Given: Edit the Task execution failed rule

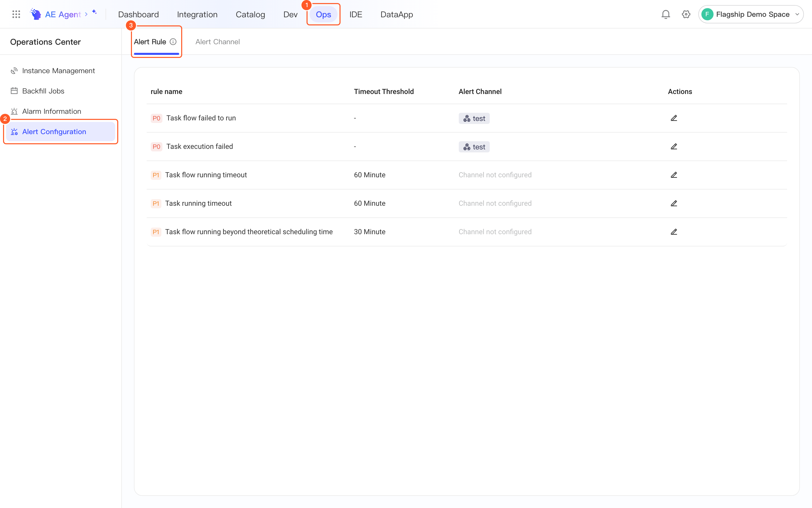Looking at the screenshot, I should coord(674,147).
